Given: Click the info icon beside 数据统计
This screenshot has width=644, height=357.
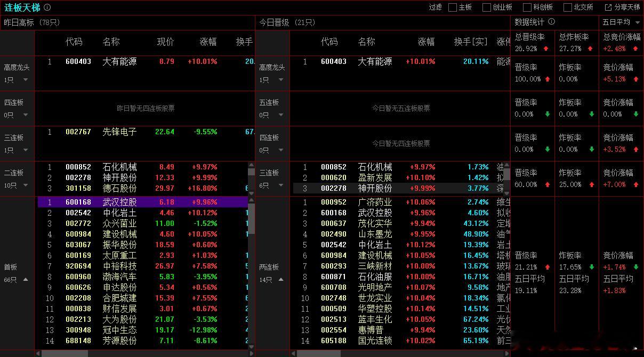Looking at the screenshot, I should tap(551, 22).
